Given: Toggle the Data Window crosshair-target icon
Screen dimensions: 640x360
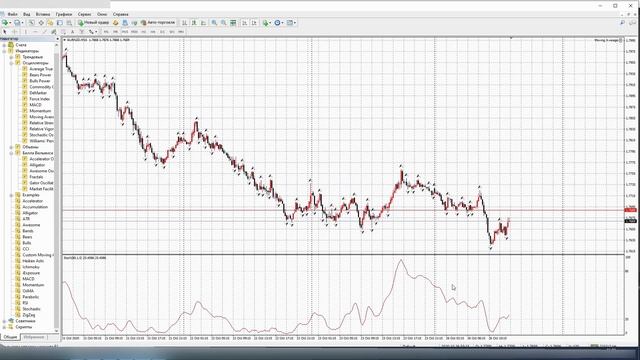Looking at the screenshot, I should [41, 23].
